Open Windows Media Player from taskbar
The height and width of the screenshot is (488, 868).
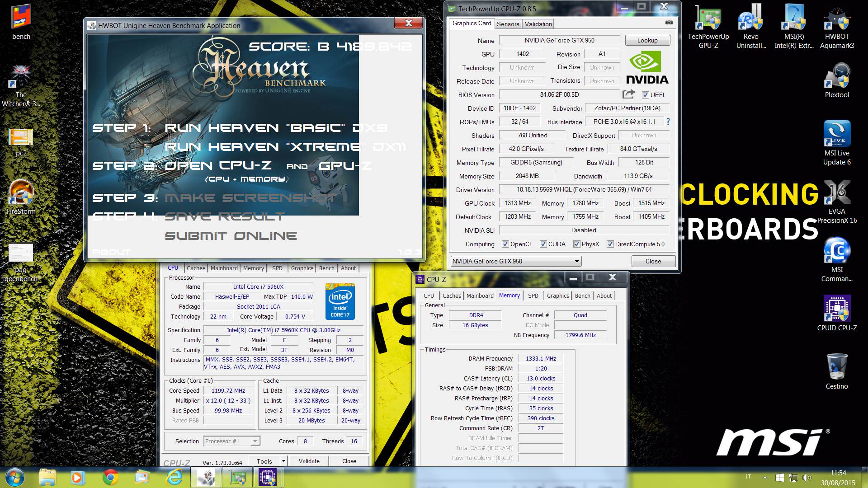click(77, 477)
